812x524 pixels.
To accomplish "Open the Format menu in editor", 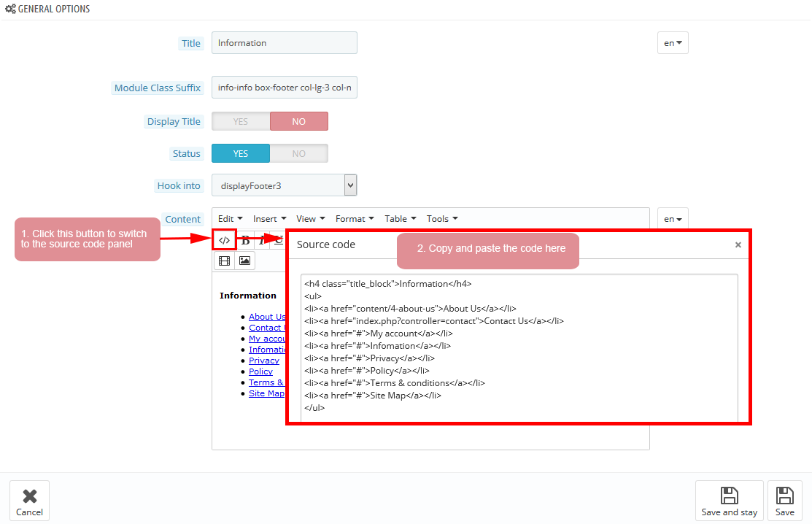I will pyautogui.click(x=355, y=219).
